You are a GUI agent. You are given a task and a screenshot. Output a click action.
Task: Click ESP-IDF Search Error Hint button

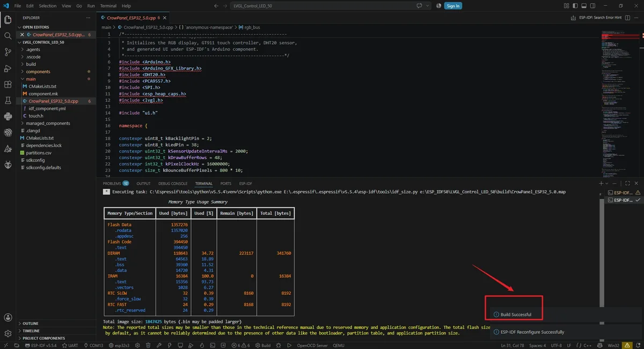coord(600,18)
